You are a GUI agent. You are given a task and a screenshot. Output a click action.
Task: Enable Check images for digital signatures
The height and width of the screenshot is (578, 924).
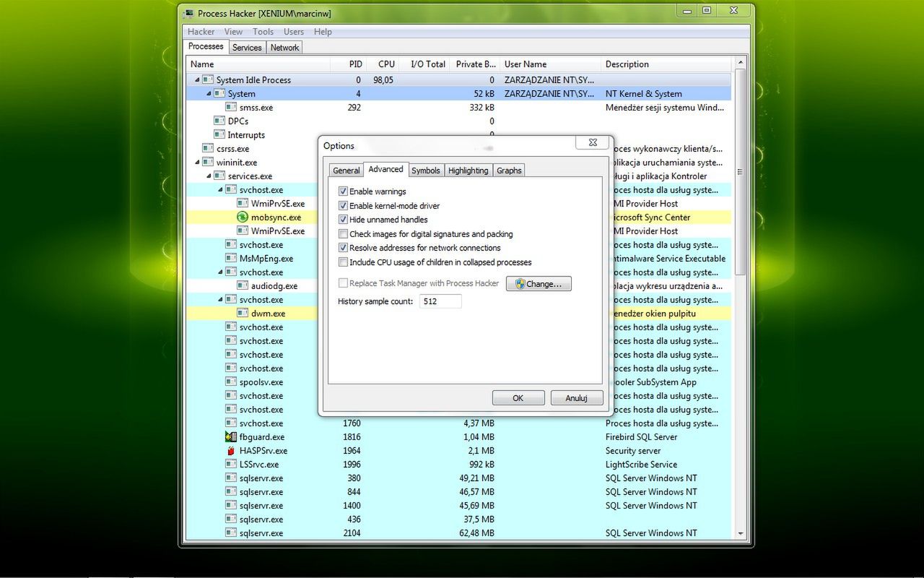click(343, 234)
